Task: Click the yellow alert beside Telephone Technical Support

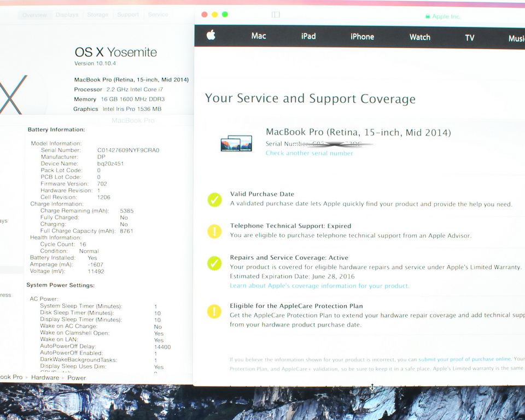Action: tap(214, 231)
